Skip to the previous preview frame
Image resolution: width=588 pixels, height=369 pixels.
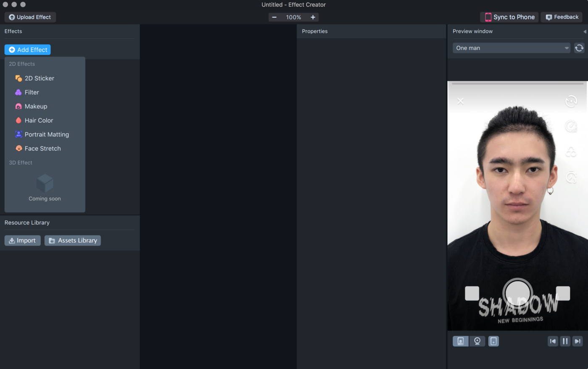[x=553, y=341]
